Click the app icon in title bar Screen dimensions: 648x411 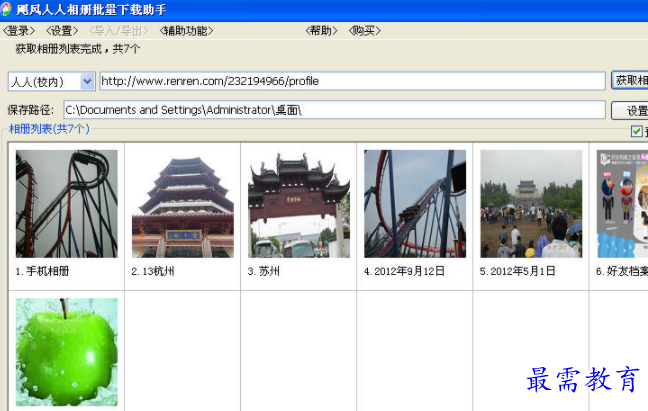click(6, 9)
